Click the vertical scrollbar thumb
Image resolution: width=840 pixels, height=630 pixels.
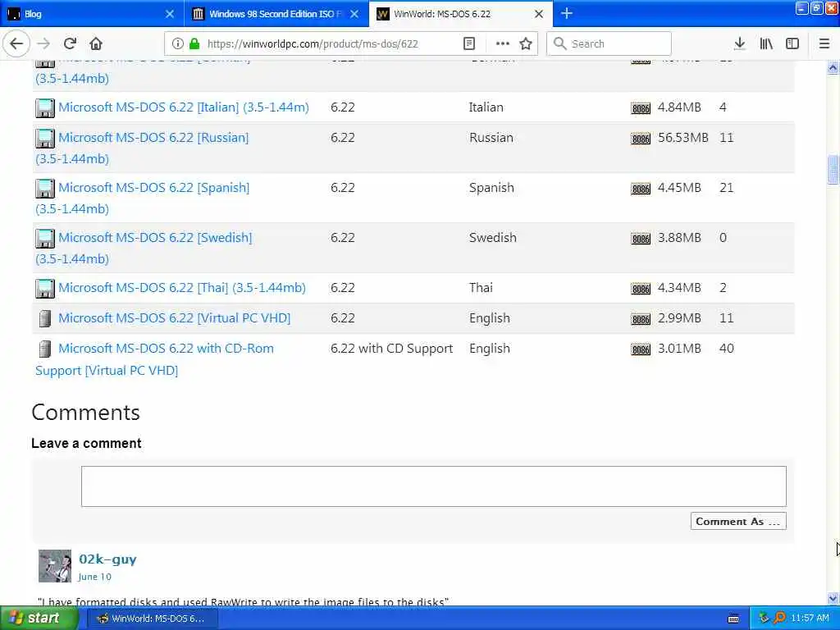pyautogui.click(x=833, y=170)
